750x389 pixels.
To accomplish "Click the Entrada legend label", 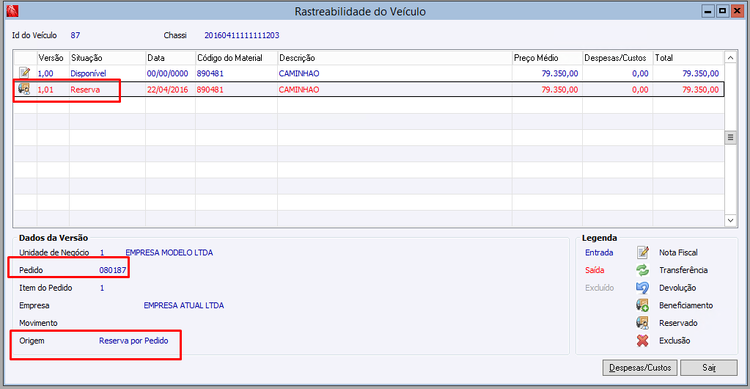I will [599, 252].
